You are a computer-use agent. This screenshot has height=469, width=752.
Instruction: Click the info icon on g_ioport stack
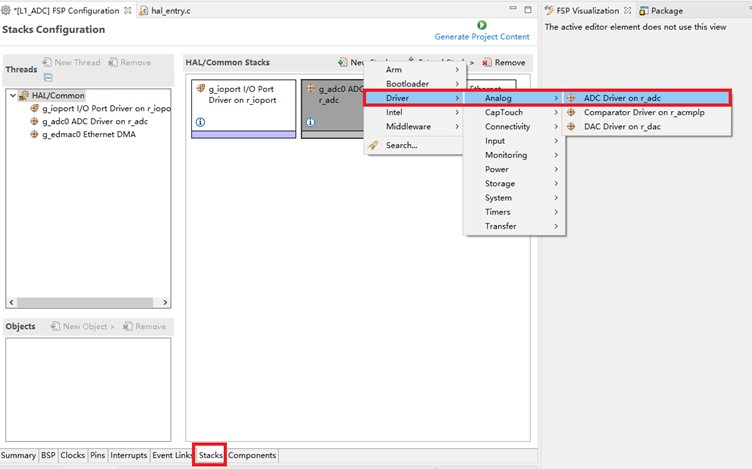point(201,122)
